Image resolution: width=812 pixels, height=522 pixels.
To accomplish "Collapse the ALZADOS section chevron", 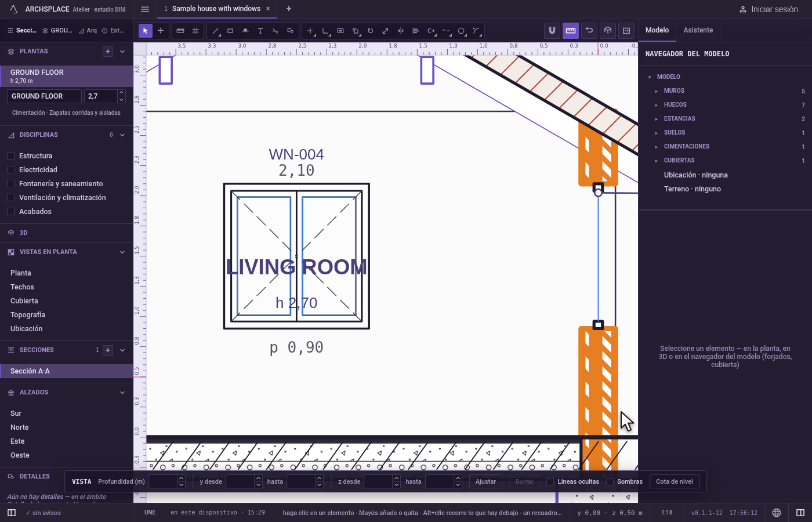I will pyautogui.click(x=122, y=393).
